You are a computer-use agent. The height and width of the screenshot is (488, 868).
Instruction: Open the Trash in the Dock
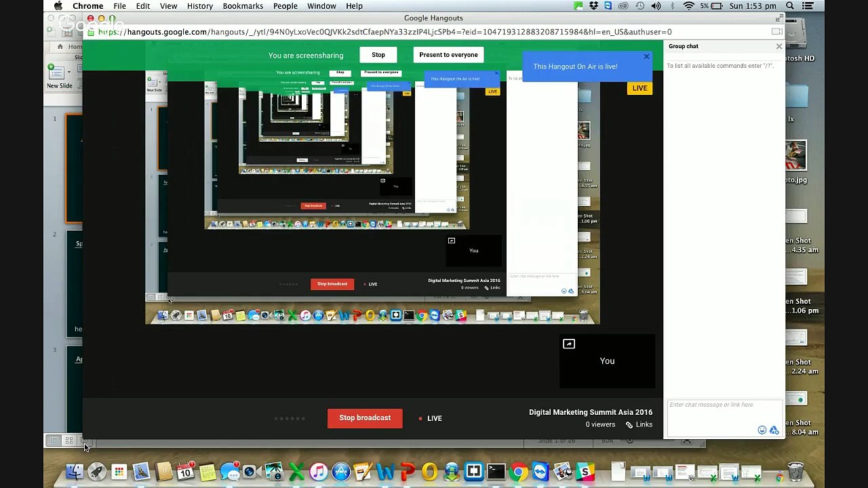[x=795, y=472]
